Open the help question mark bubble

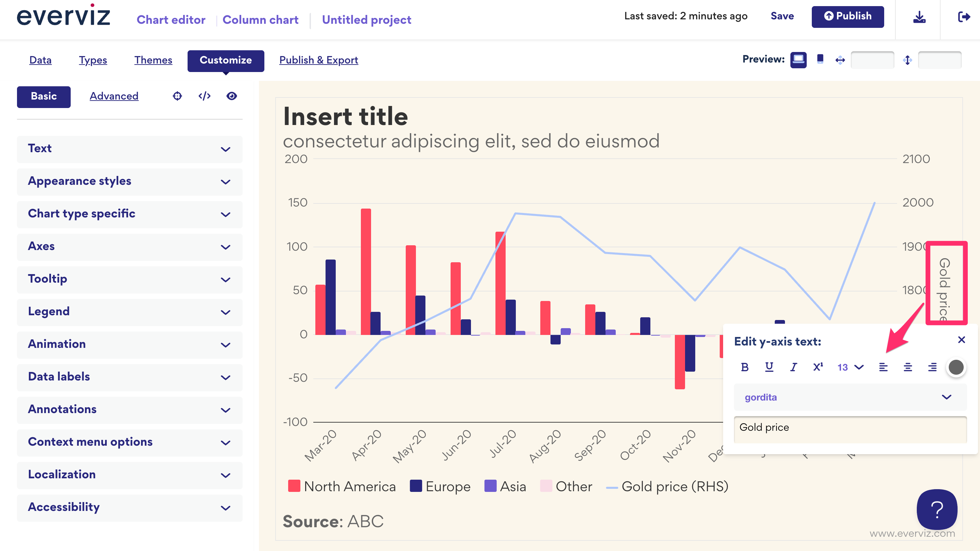coord(936,509)
